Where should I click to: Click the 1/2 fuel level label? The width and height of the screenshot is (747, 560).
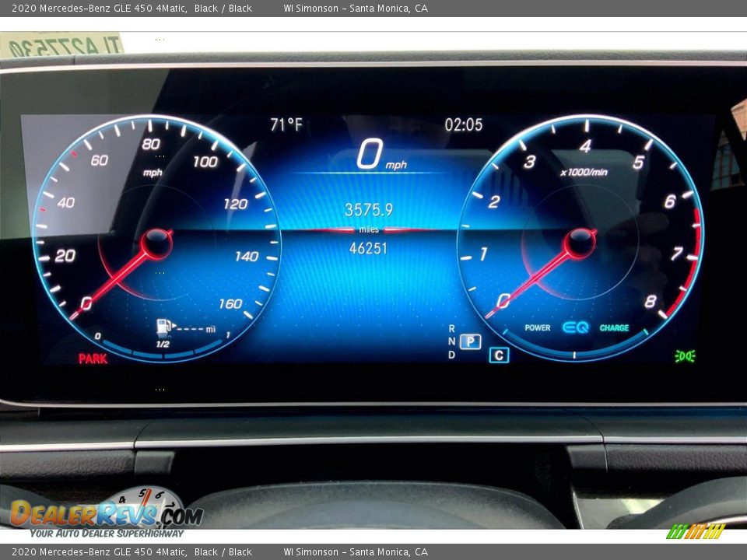point(163,344)
